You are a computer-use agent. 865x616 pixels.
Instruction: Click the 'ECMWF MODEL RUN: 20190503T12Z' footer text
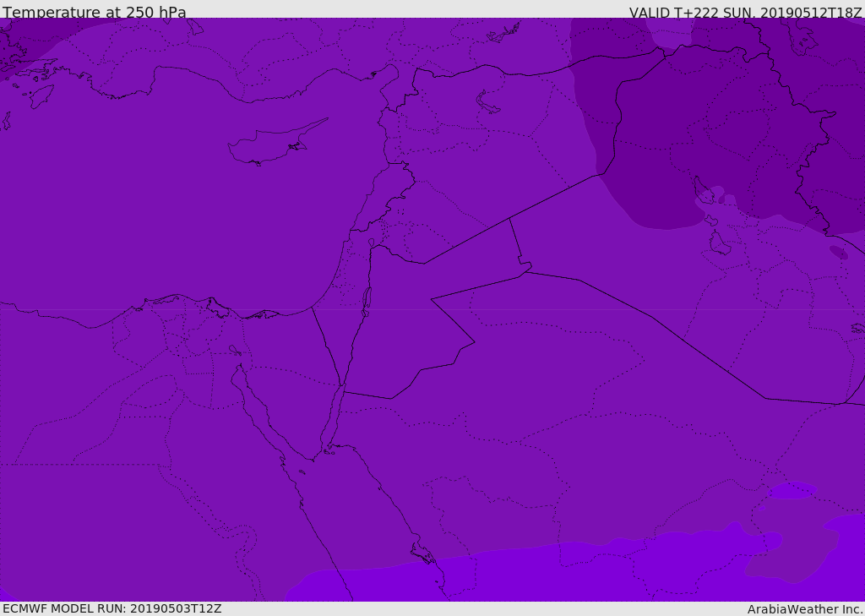(x=112, y=608)
